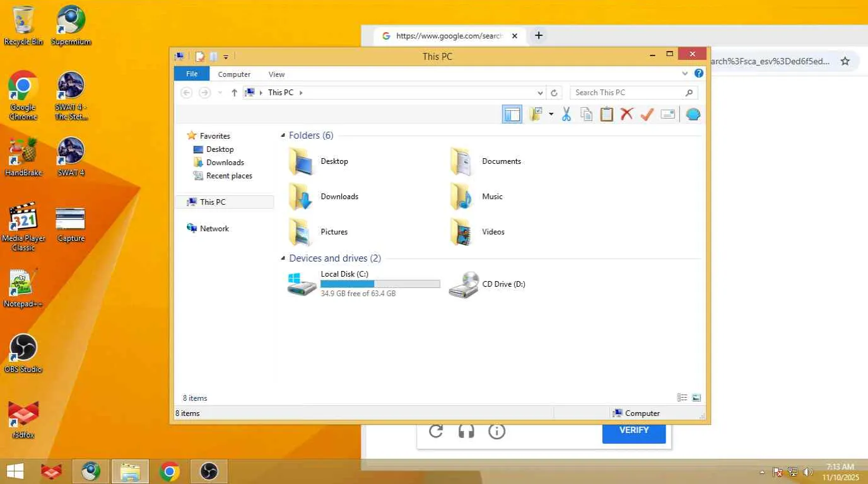Open the dropdown arrow beside folder options
Viewport: 868px width, 484px height.
(x=551, y=114)
